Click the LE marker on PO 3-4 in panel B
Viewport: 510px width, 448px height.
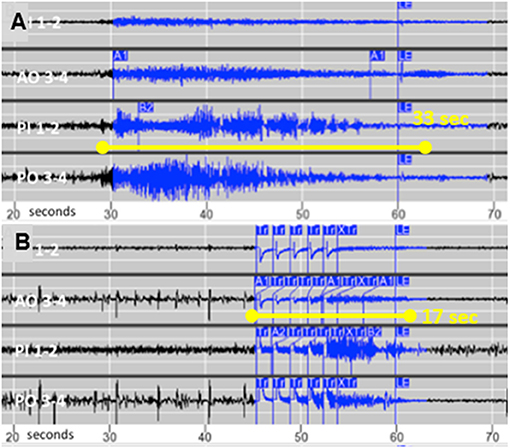coord(402,383)
